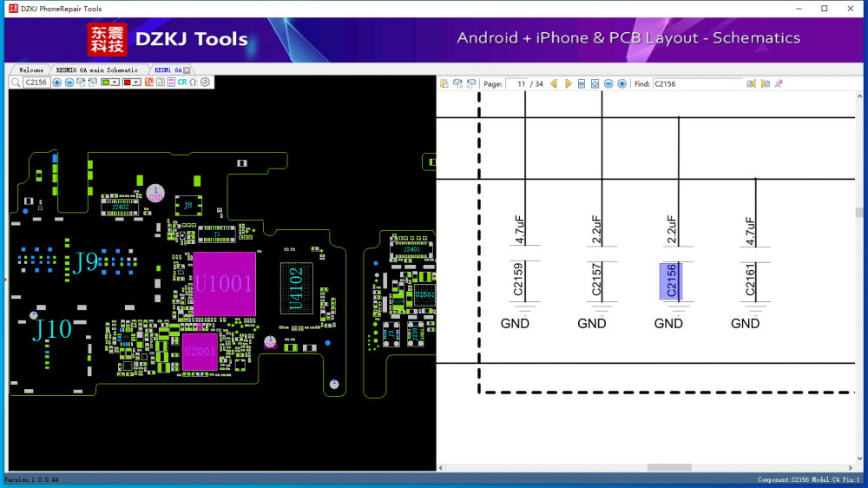Open the red color dropdown
The width and height of the screenshot is (868, 488).
pos(137,82)
